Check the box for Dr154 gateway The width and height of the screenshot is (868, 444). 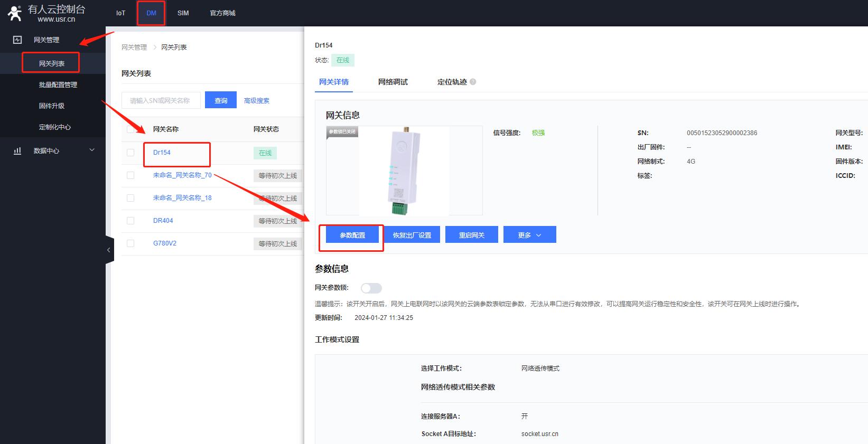pos(130,153)
